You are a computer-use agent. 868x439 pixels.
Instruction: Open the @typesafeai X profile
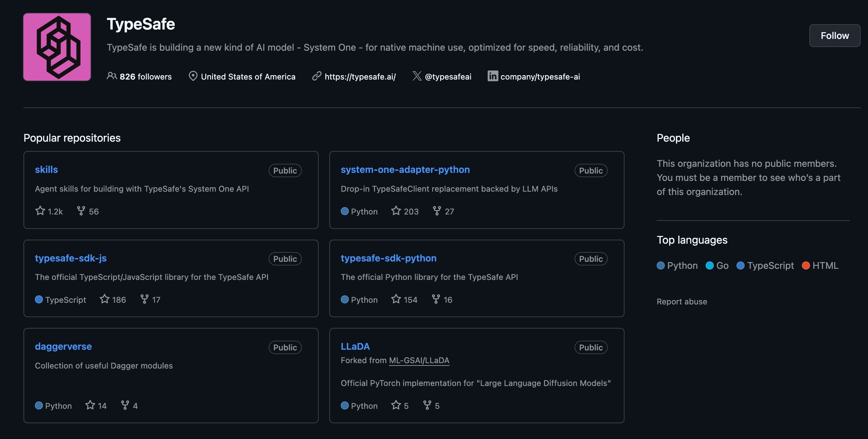point(448,77)
